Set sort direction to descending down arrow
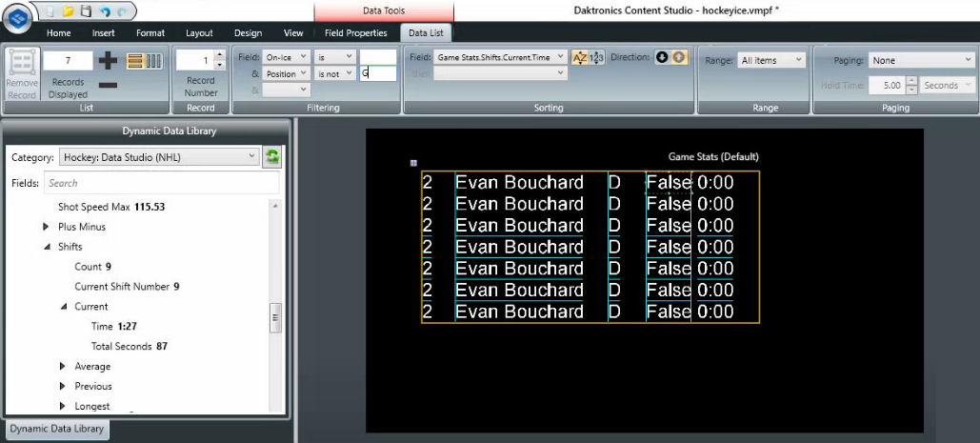Screen dimensions: 980x443 [663, 57]
